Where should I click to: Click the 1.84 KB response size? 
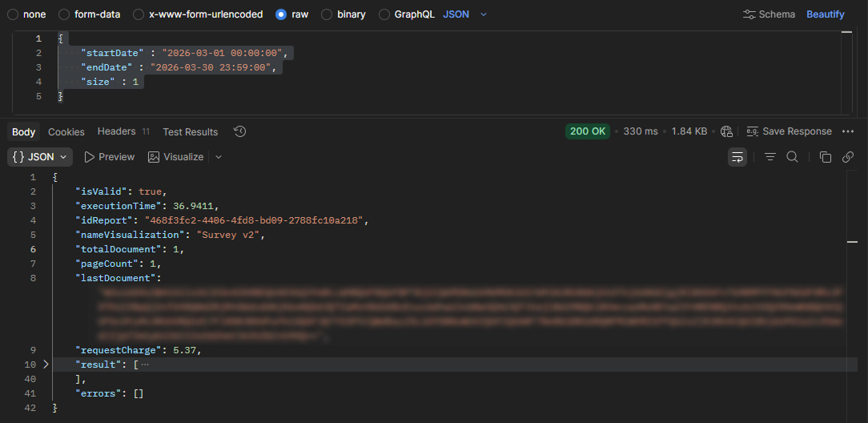[689, 131]
